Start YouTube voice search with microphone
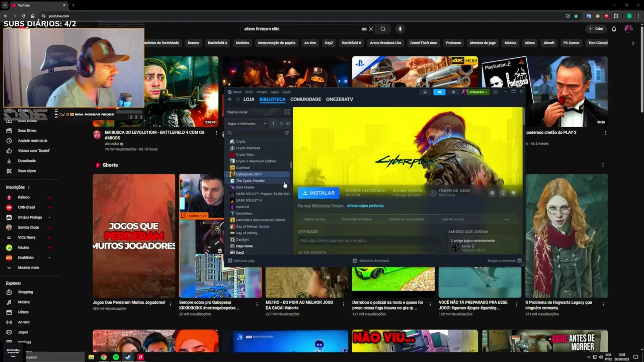 click(400, 29)
